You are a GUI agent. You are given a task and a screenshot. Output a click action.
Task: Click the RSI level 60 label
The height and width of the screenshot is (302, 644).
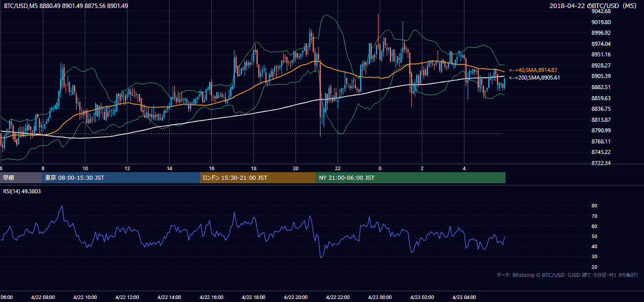point(594,226)
